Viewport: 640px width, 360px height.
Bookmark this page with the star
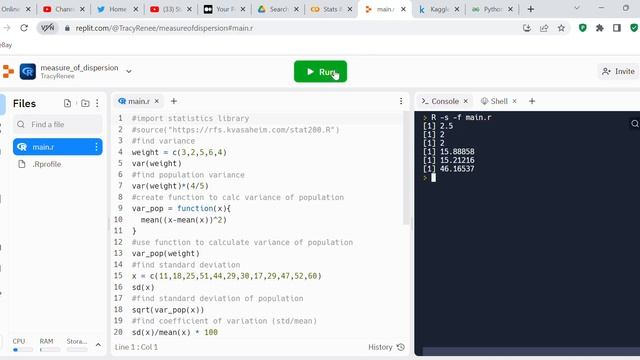[x=561, y=28]
